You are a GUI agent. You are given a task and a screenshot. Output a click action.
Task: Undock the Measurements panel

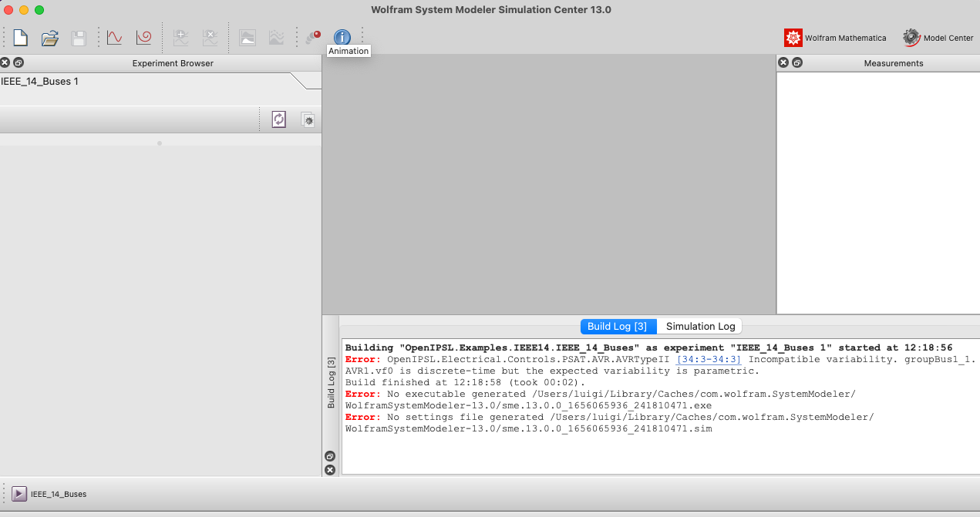[x=797, y=62]
